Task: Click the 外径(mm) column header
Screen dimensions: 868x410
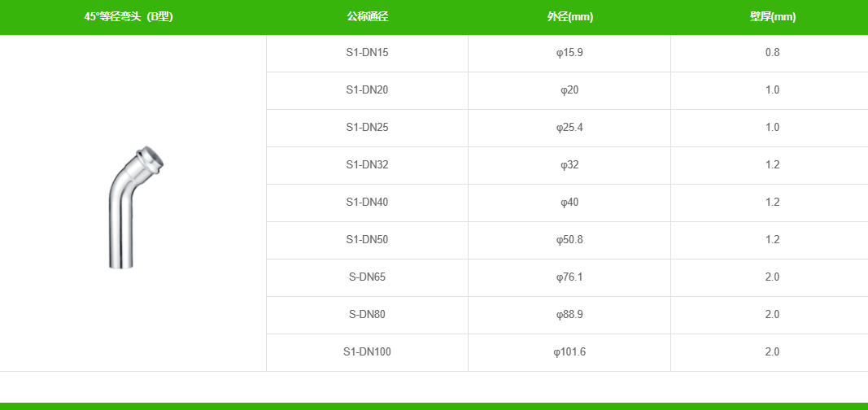Action: [569, 17]
